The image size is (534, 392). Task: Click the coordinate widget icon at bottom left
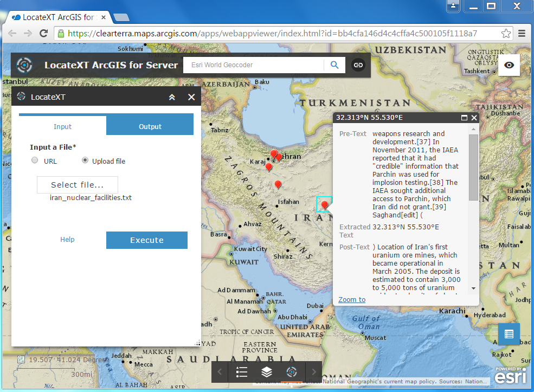[x=21, y=359]
